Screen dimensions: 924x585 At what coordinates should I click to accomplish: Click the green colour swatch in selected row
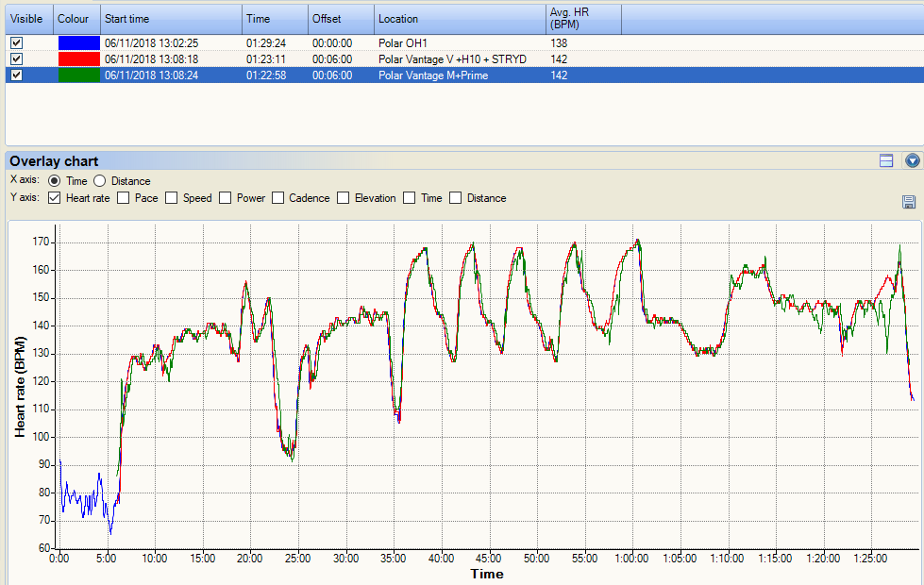pos(78,75)
